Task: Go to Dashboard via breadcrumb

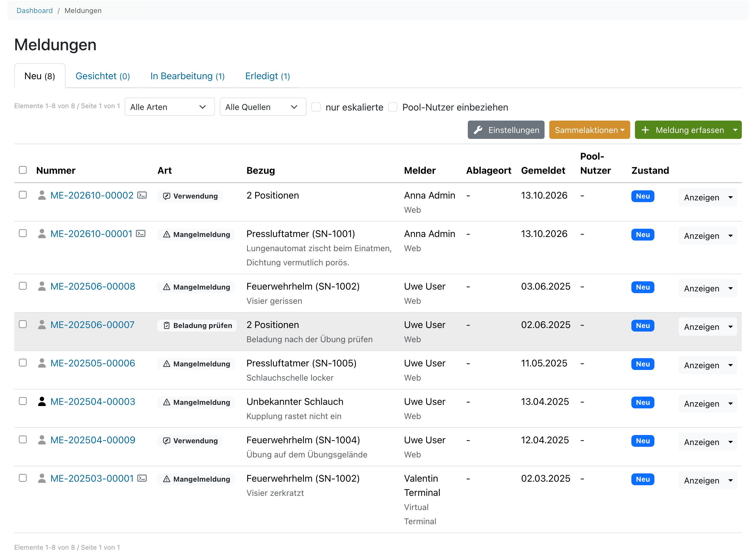Action: pos(35,10)
